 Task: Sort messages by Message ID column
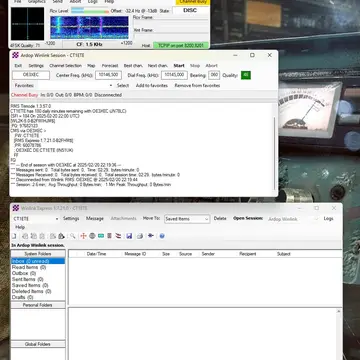coord(135,254)
